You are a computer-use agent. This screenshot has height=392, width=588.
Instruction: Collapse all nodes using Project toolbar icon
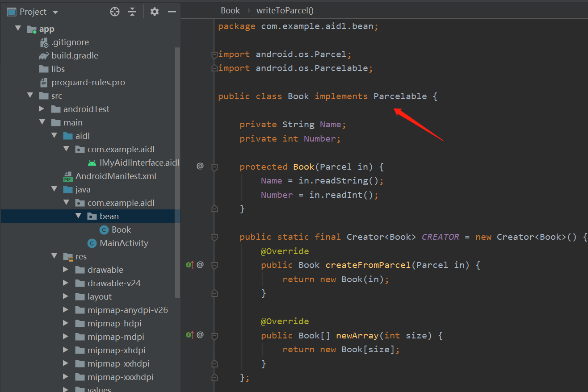click(132, 12)
